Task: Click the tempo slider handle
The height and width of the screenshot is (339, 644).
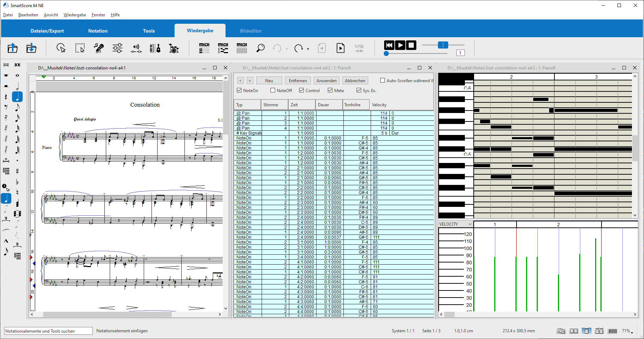Action: 443,45
